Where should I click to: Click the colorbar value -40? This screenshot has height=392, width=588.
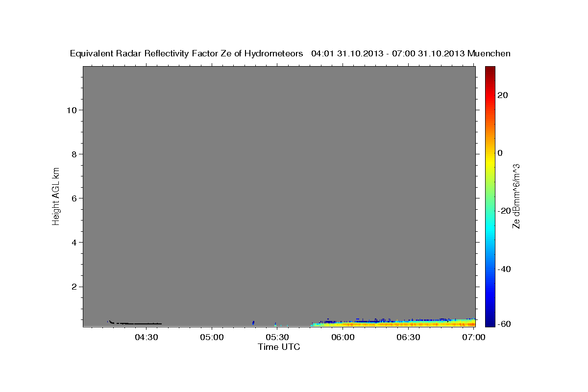pyautogui.click(x=504, y=269)
